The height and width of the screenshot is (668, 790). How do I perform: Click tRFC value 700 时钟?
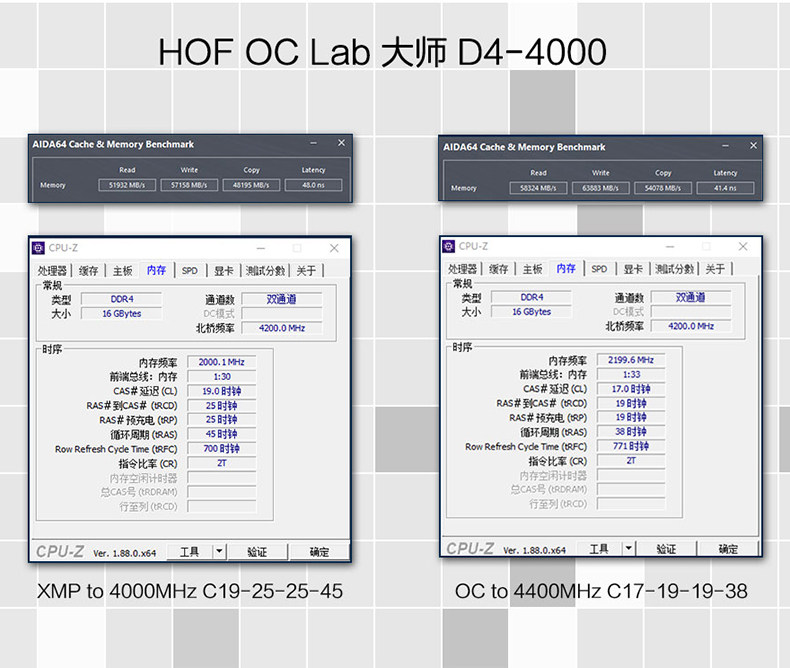click(222, 448)
